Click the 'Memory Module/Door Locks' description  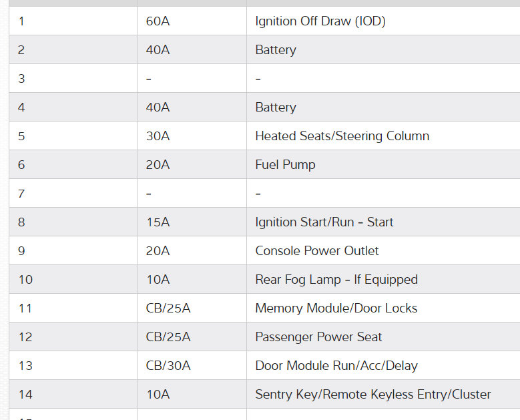click(x=336, y=308)
